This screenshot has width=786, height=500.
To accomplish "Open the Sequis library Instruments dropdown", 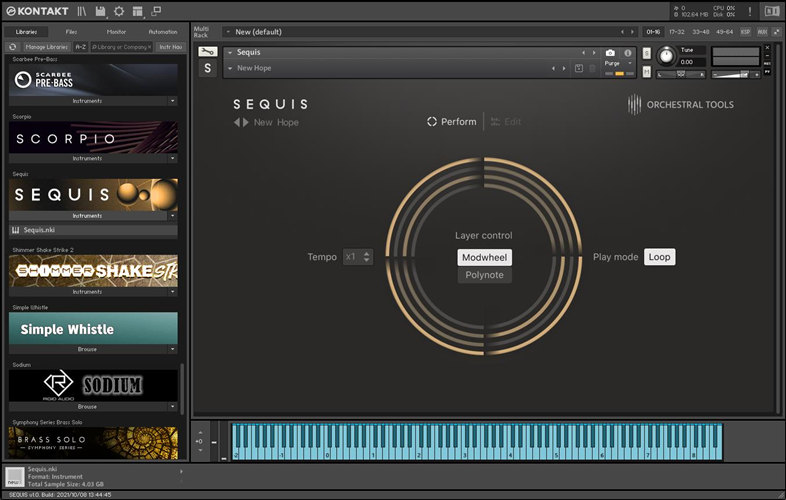I will [171, 215].
